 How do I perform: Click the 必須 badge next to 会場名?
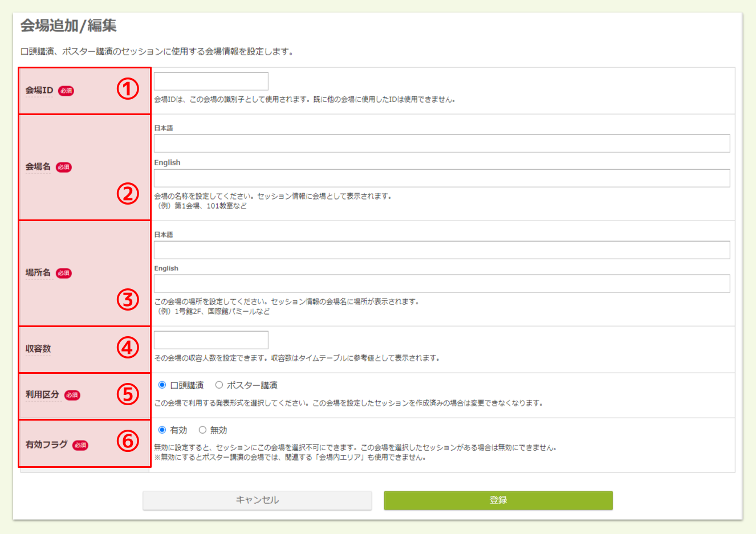[63, 167]
